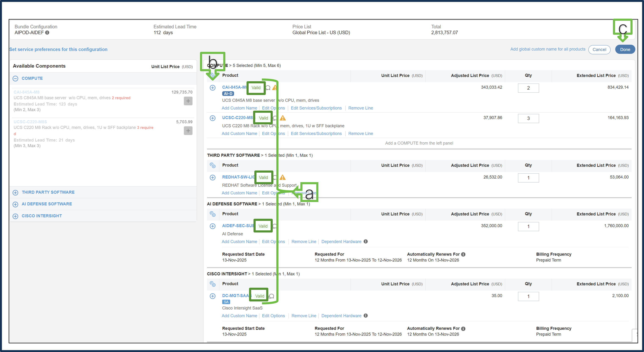Viewport: 644px width, 352px height.
Task: Click the warning icon on REDHAT-SW-LIC line
Action: (283, 177)
